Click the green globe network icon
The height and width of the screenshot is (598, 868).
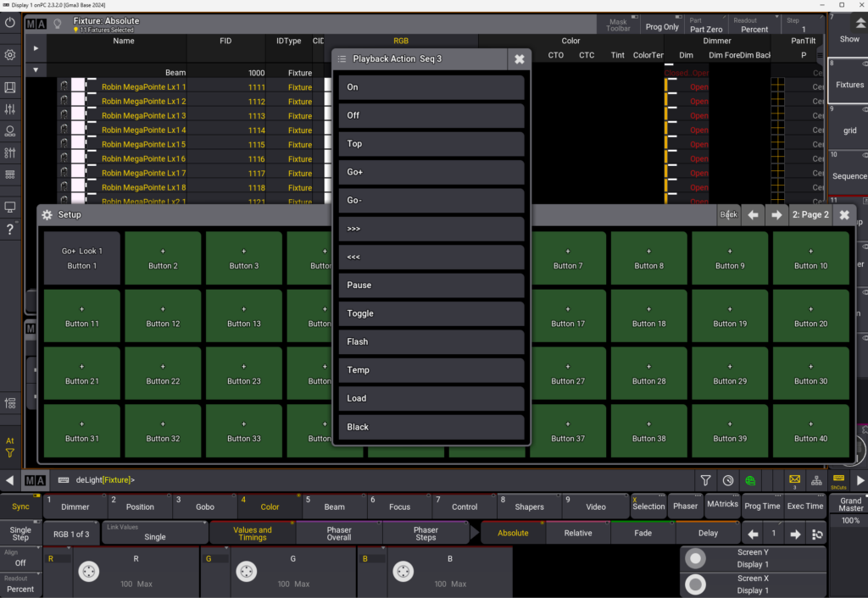[x=750, y=480]
